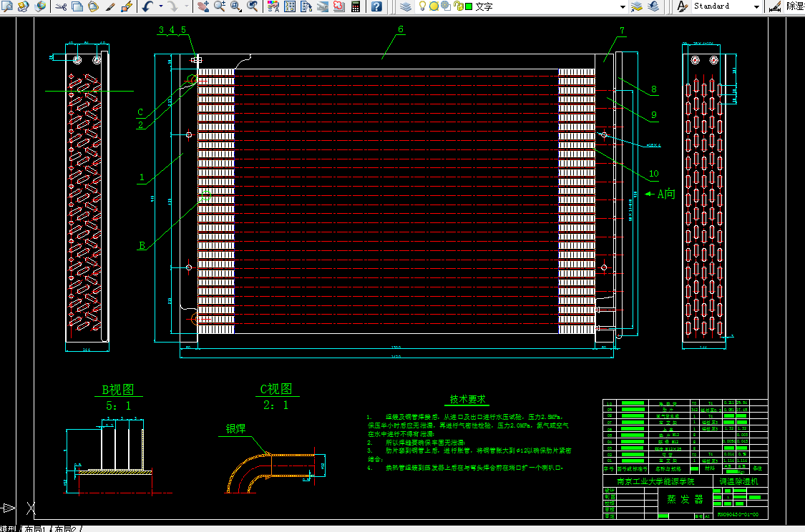This screenshot has height=532, width=805.
Task: Click the 银焊 annotation text
Action: pyautogui.click(x=235, y=428)
